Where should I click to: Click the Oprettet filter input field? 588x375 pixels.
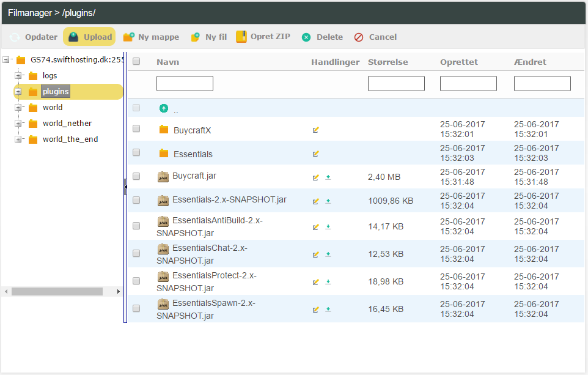coord(468,83)
